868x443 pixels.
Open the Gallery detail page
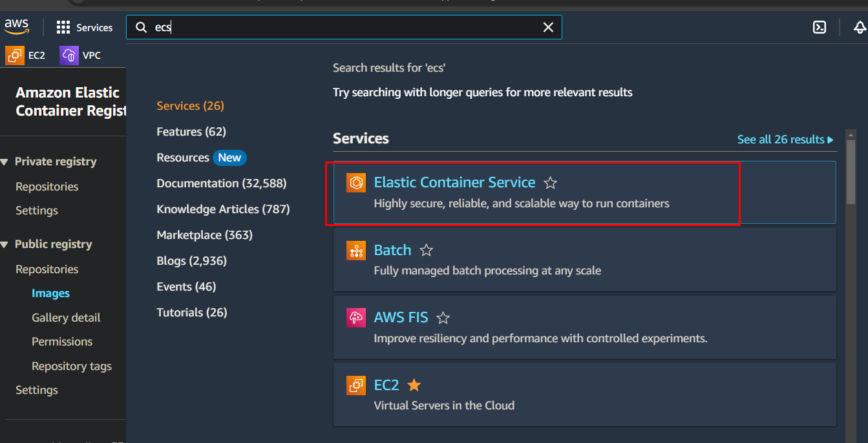point(65,317)
